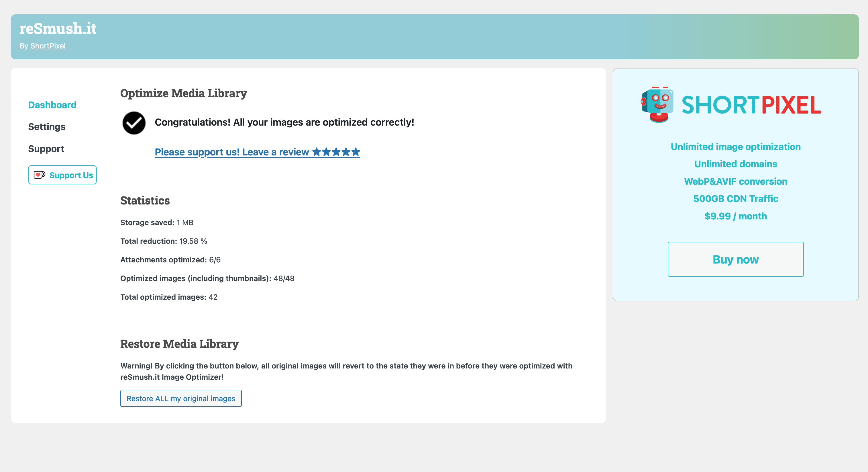Click the restore warning paragraph
Image resolution: width=868 pixels, height=472 pixels.
click(346, 371)
